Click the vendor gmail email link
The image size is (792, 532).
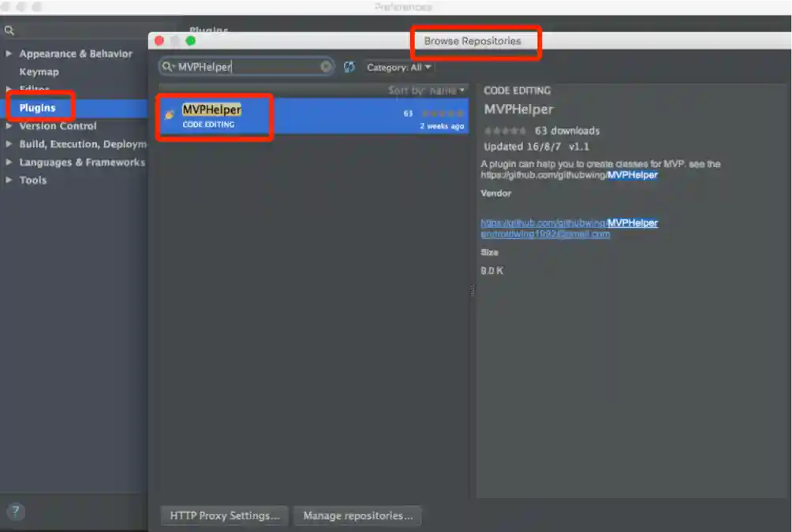545,234
